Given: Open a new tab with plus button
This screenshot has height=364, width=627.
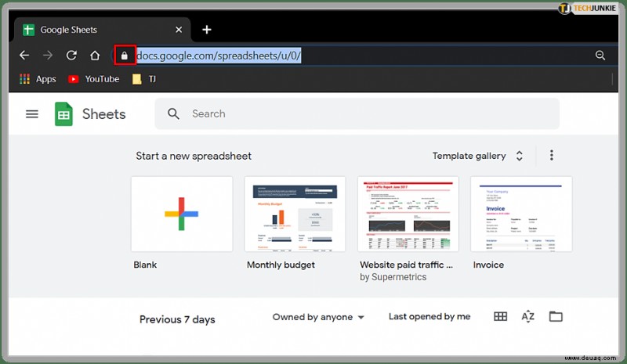Looking at the screenshot, I should coord(206,30).
